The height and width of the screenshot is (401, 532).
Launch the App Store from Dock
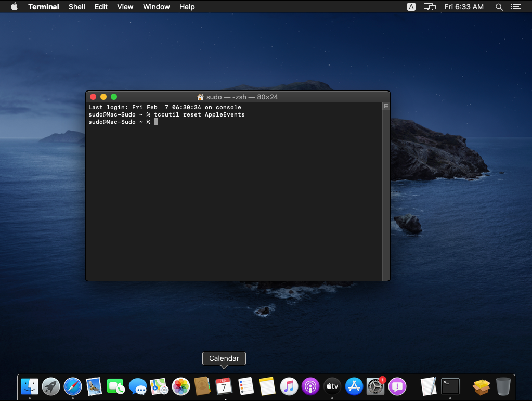(354, 386)
